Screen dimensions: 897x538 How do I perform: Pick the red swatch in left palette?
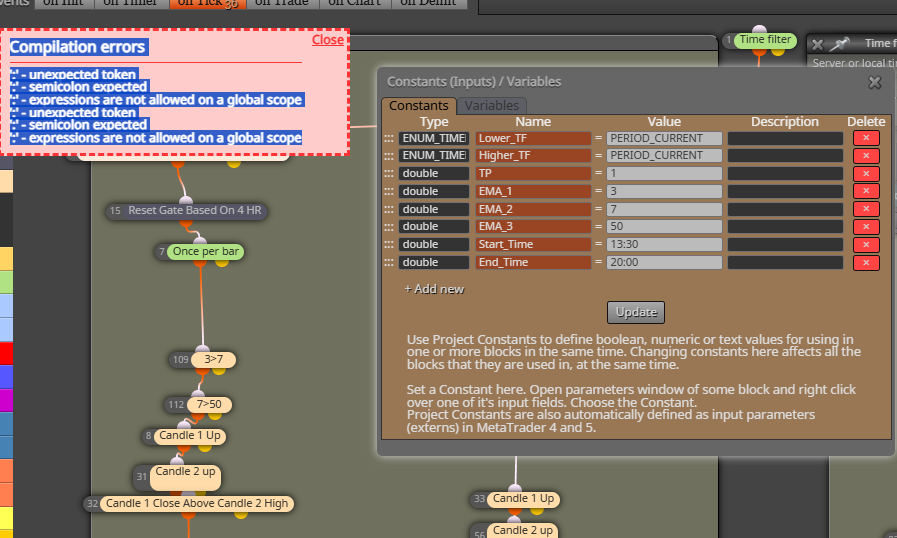pyautogui.click(x=6, y=353)
